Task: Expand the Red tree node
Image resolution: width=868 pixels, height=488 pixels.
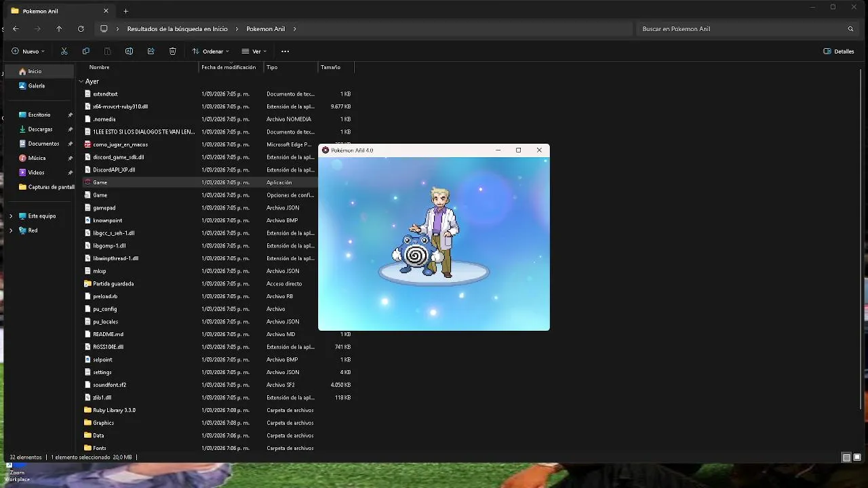Action: [x=10, y=230]
